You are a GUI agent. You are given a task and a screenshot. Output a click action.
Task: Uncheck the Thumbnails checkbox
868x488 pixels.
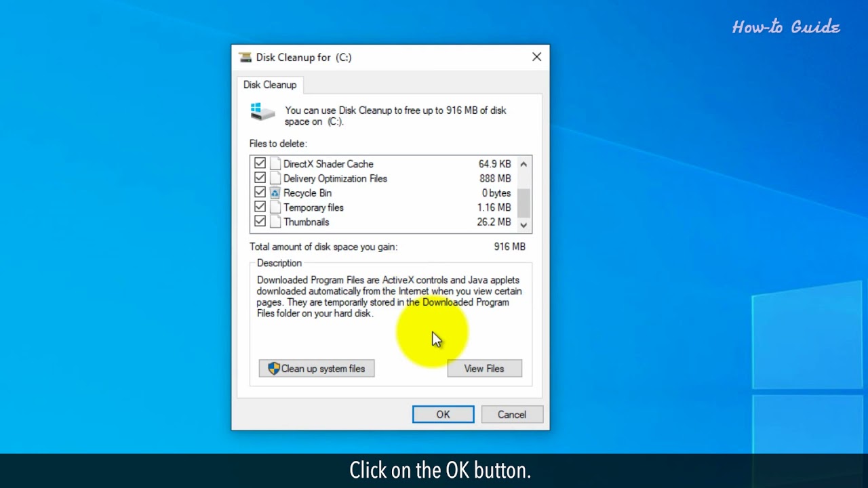[260, 222]
